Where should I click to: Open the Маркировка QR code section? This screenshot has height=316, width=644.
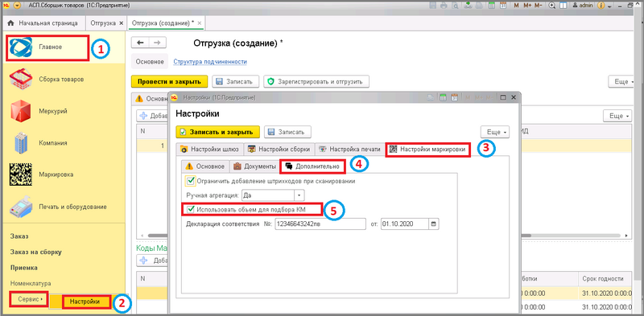[21, 174]
